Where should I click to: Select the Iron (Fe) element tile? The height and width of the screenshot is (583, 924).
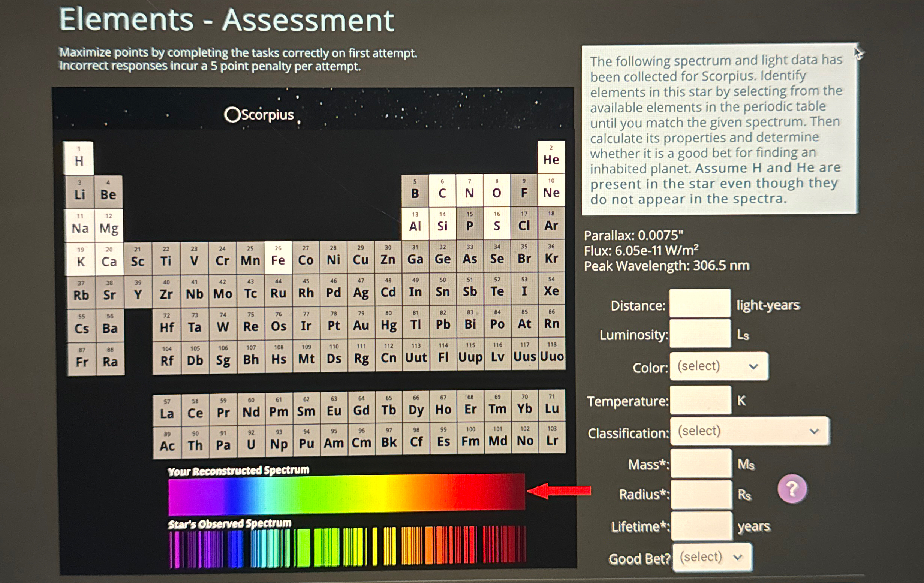coord(278,257)
